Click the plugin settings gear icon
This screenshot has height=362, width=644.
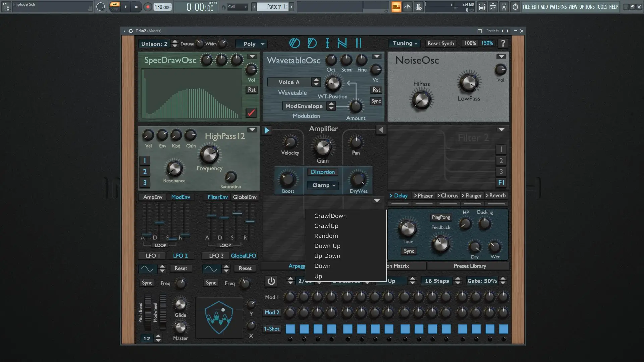pyautogui.click(x=131, y=31)
